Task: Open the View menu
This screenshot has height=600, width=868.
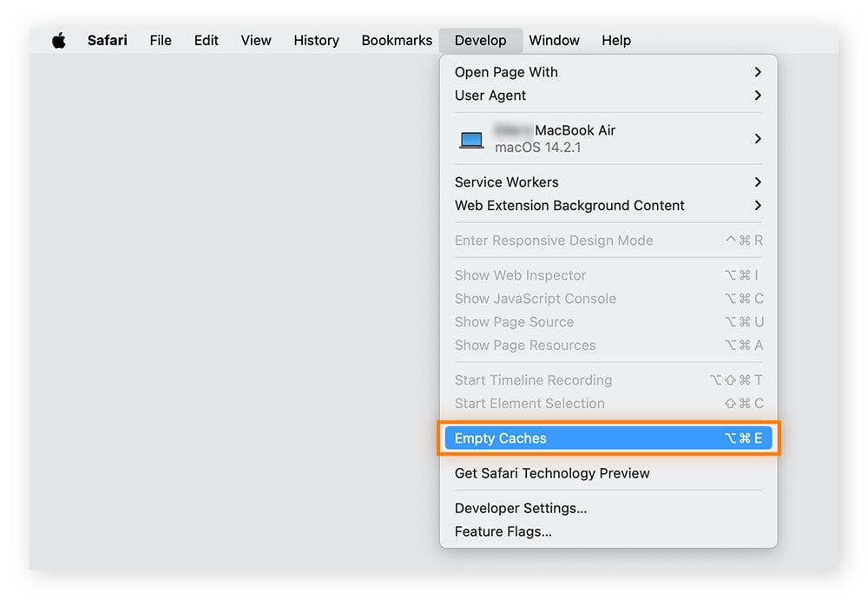Action: coord(256,41)
